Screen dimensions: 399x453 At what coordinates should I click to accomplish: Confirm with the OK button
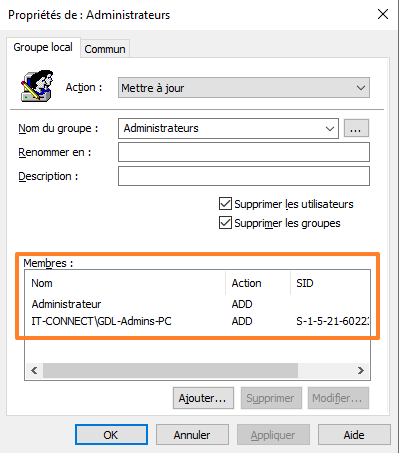(111, 435)
